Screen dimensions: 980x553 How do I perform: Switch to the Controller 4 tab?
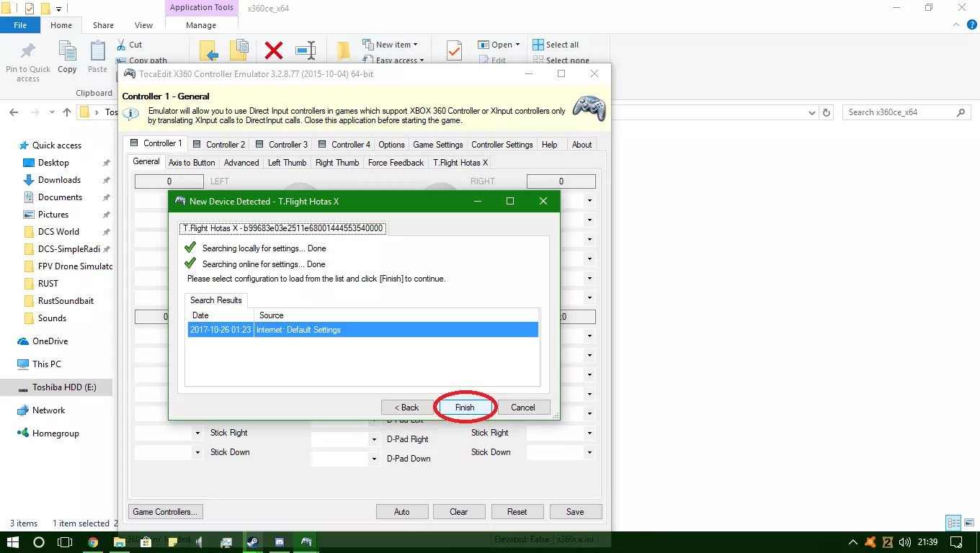pyautogui.click(x=344, y=145)
